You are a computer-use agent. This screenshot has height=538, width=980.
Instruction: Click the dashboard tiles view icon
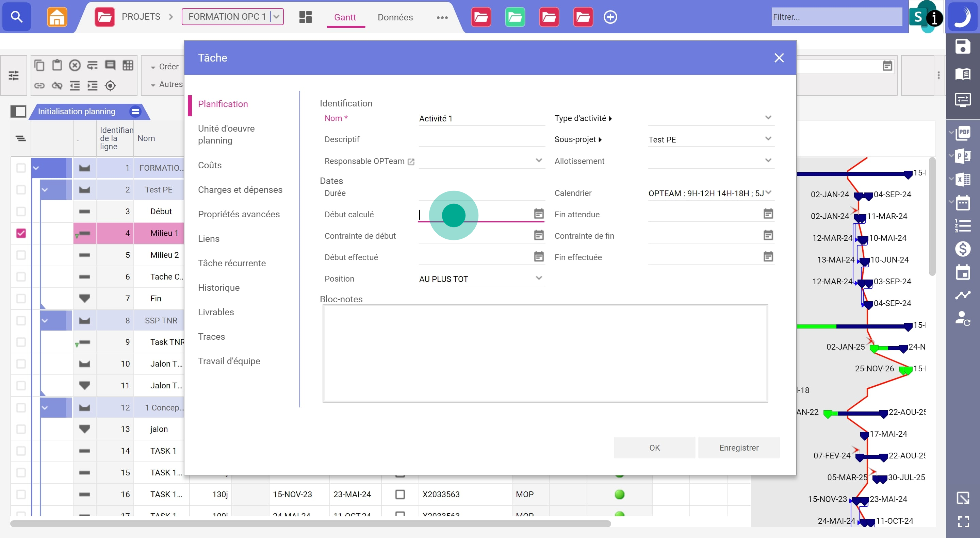coord(305,17)
